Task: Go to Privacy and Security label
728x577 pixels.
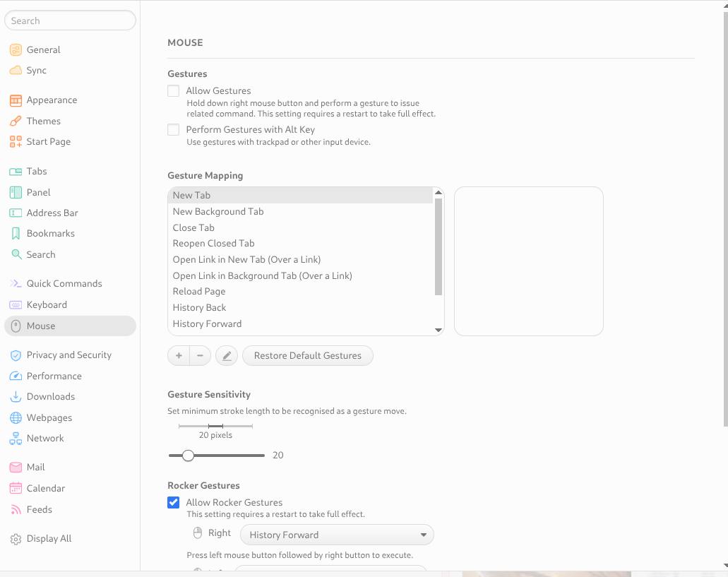Action: 69,355
